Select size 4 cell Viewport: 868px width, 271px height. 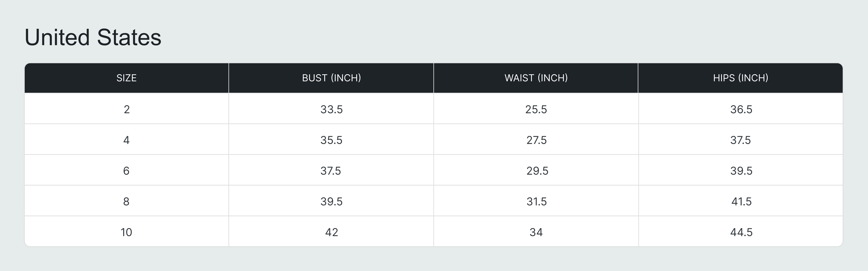pos(126,140)
